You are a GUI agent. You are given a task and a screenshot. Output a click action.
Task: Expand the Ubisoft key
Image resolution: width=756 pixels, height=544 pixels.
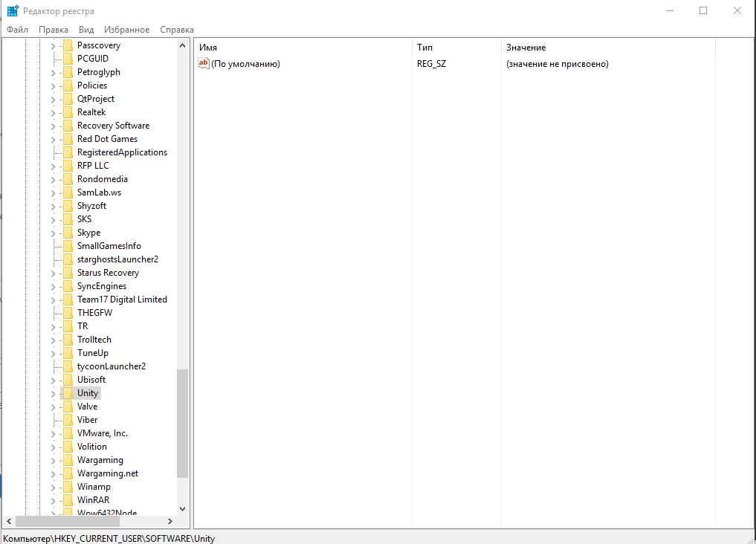[x=53, y=381]
